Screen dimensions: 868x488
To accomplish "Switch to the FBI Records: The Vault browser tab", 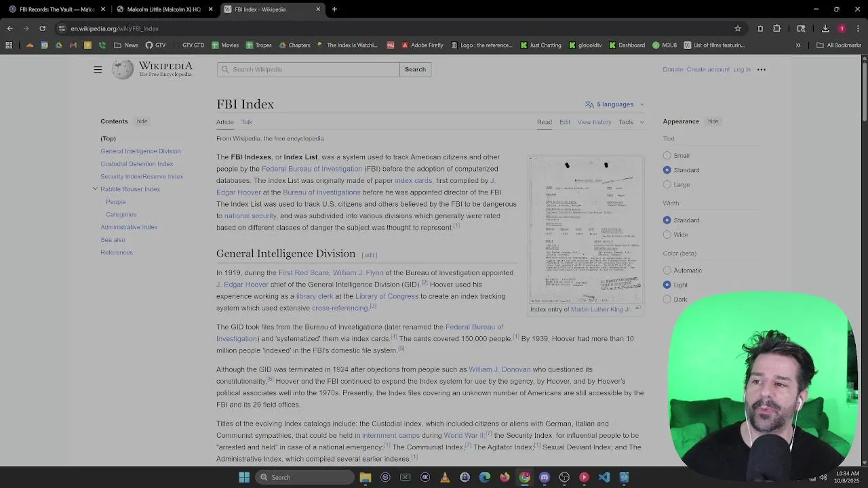I will (57, 9).
